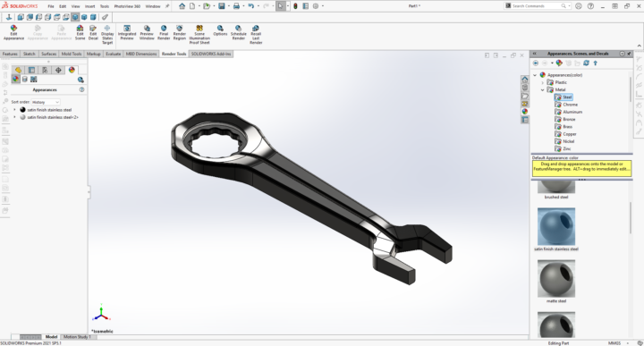Start a Final Render
Screen dimensions: 644x346
164,32
